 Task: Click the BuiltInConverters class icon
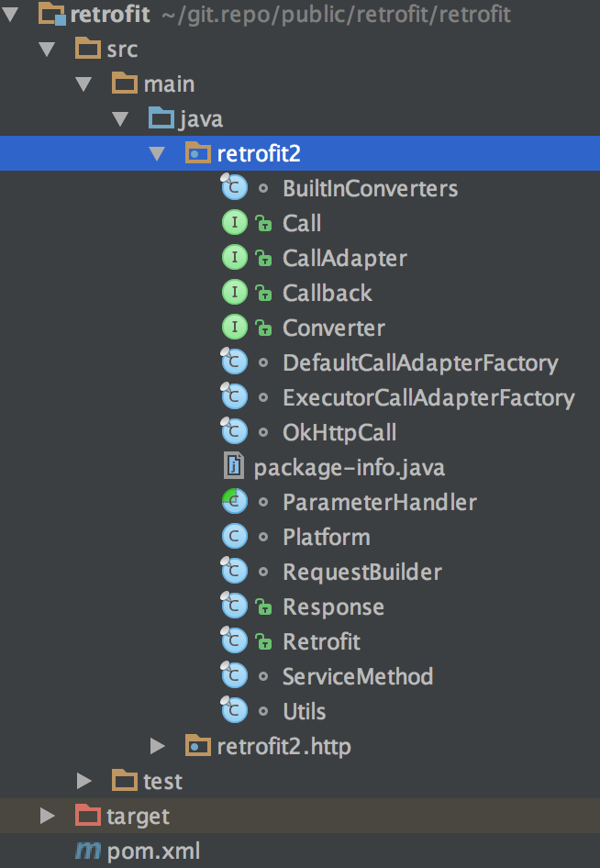point(235,189)
